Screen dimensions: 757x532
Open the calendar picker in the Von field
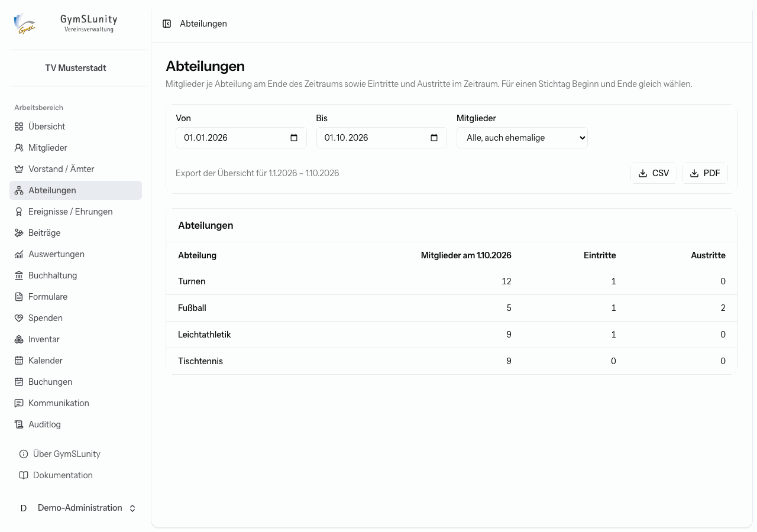[x=294, y=138]
